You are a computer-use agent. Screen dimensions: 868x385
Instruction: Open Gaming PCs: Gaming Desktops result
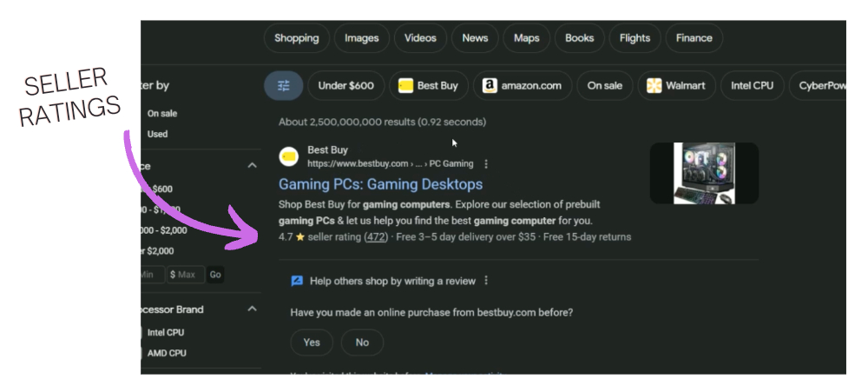pos(380,184)
